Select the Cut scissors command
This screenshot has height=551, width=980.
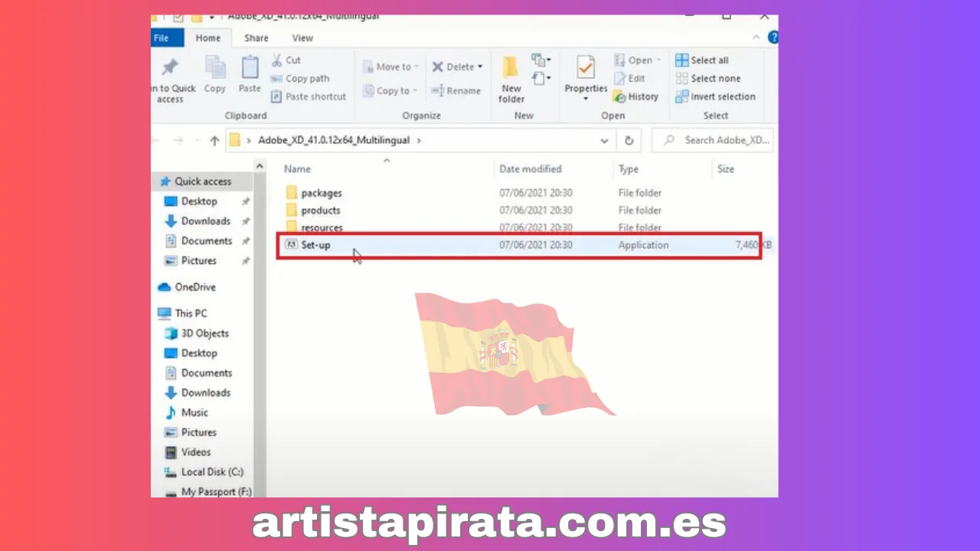(286, 60)
